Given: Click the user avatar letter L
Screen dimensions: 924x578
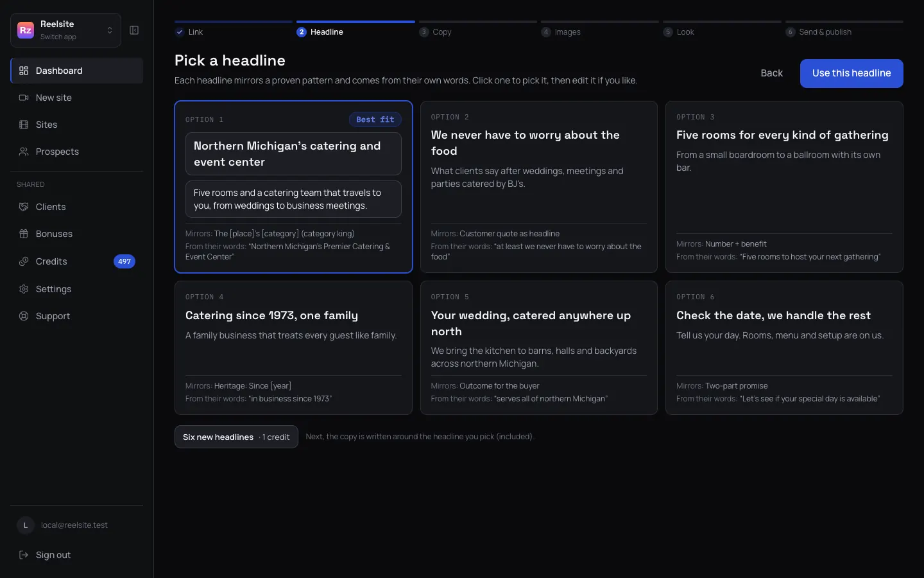Looking at the screenshot, I should [x=26, y=525].
